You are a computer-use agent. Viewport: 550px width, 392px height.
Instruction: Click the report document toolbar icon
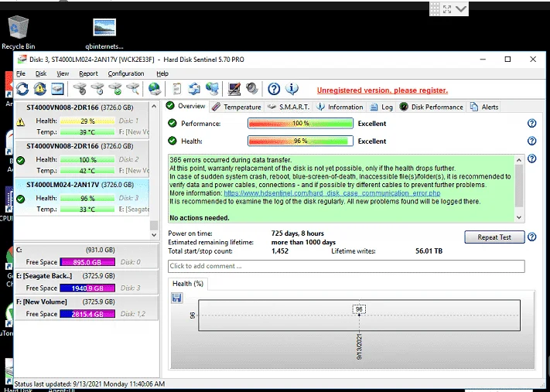(x=177, y=89)
